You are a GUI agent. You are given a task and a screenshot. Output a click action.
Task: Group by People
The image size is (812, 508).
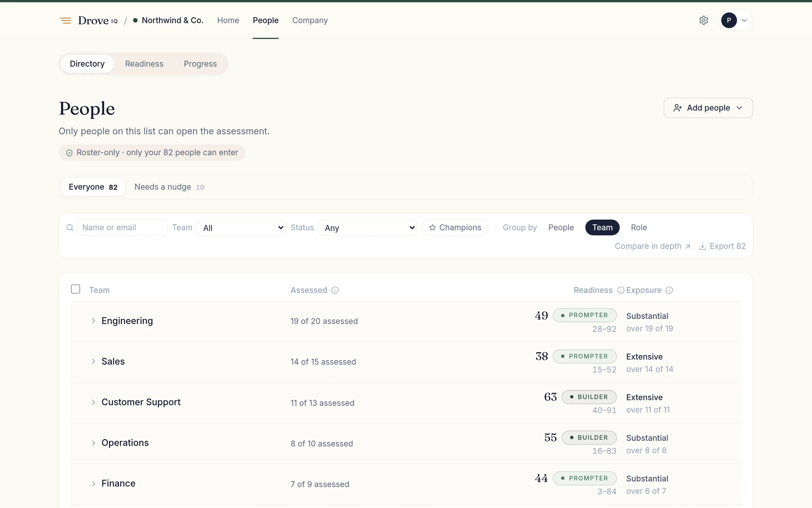[561, 228]
